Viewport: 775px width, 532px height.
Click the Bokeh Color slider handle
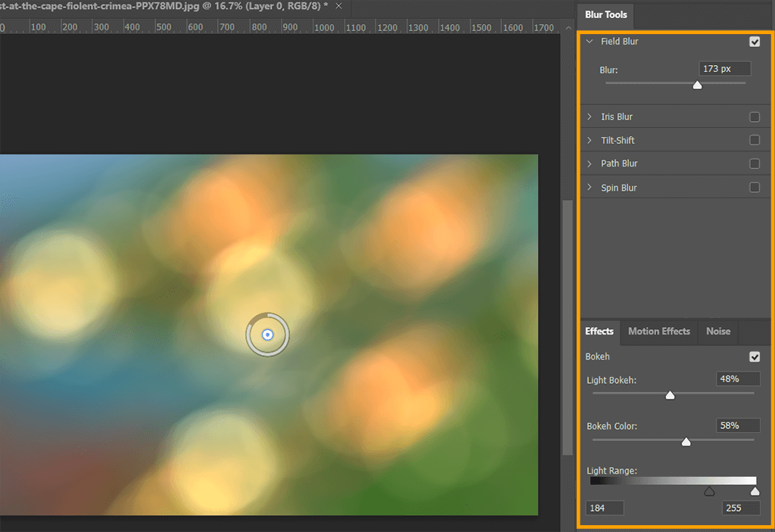tap(686, 441)
